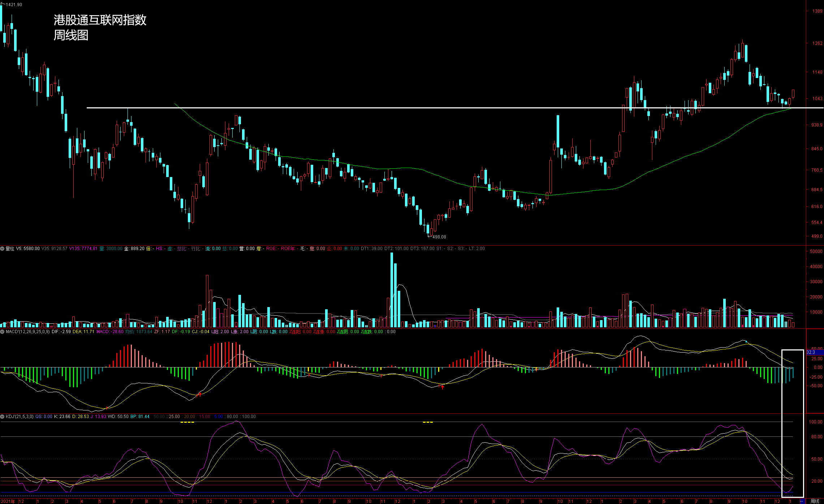824x504 pixels.
Task: Click the green moving average line start
Action: click(175, 104)
